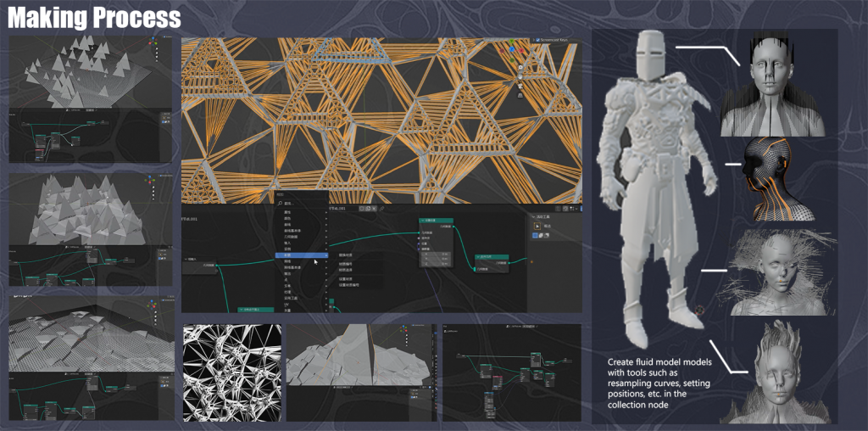Select the box select tool in Active Tool panel
The height and width of the screenshot is (431, 868).
(x=537, y=226)
